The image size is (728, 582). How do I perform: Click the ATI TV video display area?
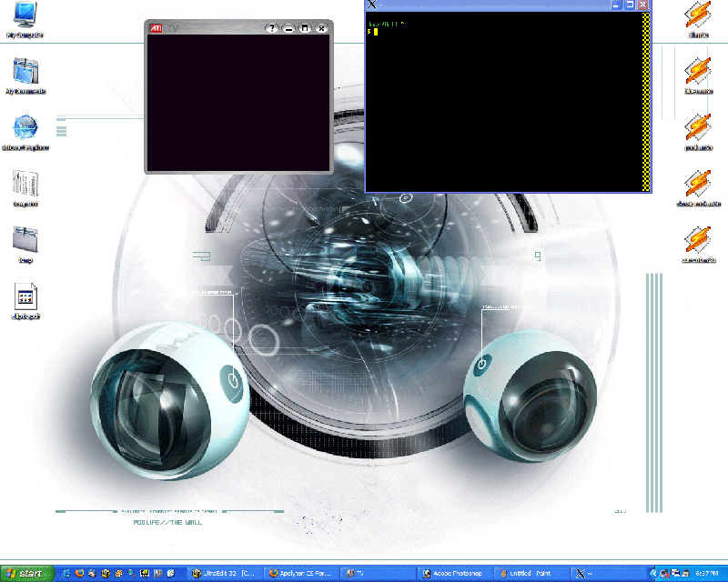click(238, 102)
